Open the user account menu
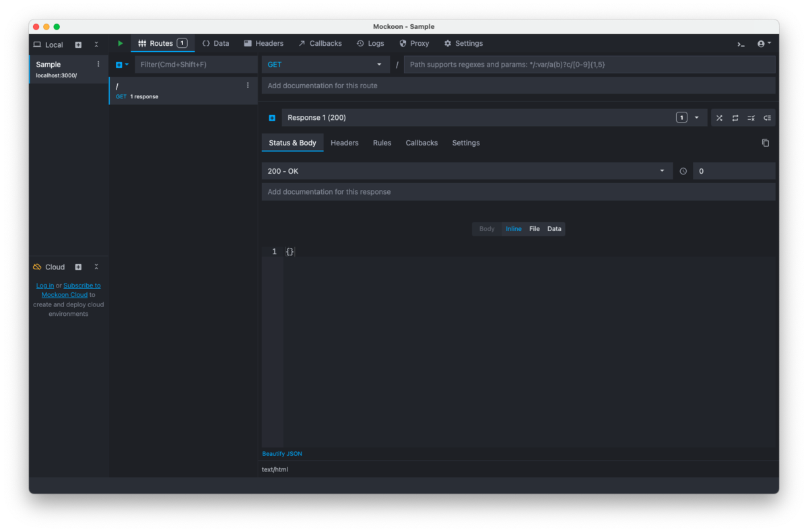The image size is (808, 532). [x=764, y=44]
